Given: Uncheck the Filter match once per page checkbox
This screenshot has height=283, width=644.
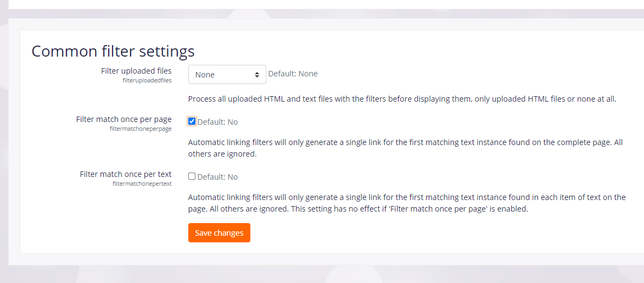Looking at the screenshot, I should (192, 121).
